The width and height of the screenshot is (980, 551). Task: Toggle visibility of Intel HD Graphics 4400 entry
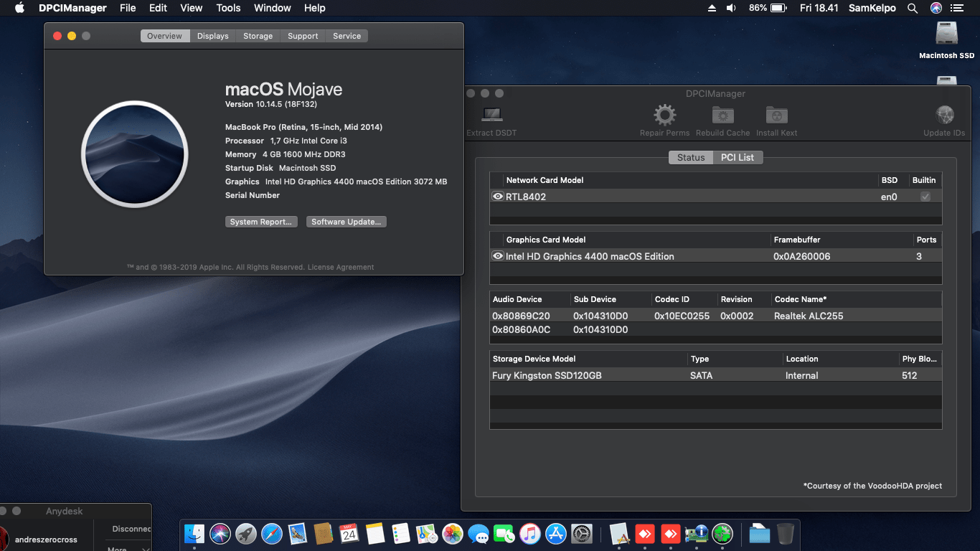[496, 256]
